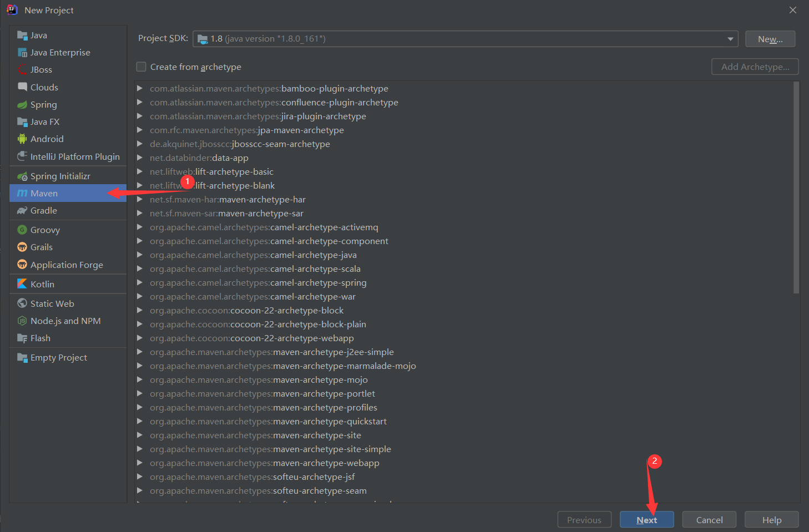Select net.databinder data-app row

(x=464, y=158)
